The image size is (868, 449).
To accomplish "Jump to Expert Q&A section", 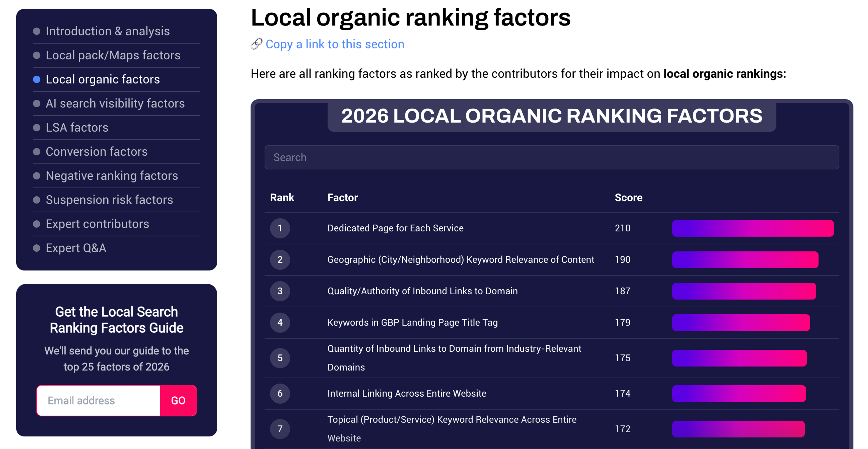I will point(76,248).
